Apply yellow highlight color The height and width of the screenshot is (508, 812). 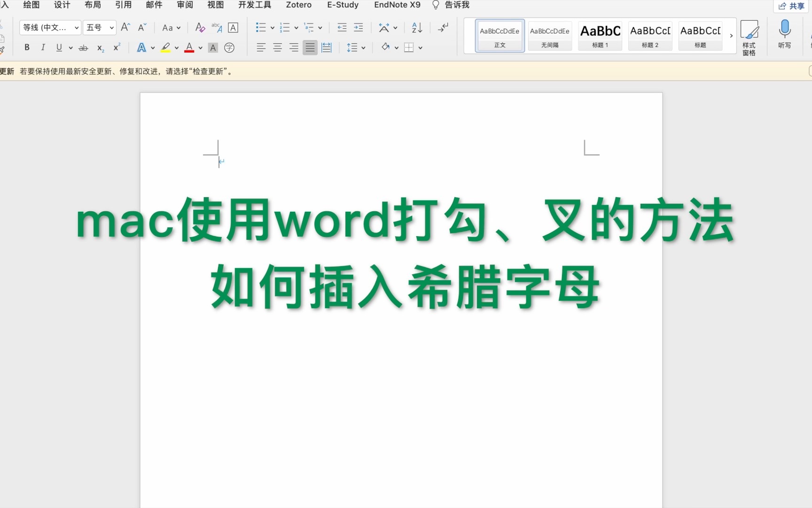[x=165, y=48]
